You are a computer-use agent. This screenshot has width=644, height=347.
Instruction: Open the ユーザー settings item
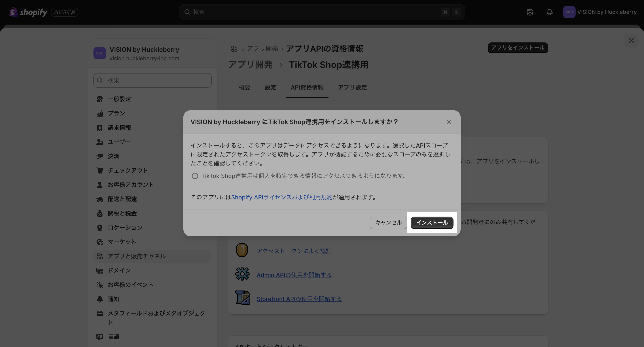(152, 142)
